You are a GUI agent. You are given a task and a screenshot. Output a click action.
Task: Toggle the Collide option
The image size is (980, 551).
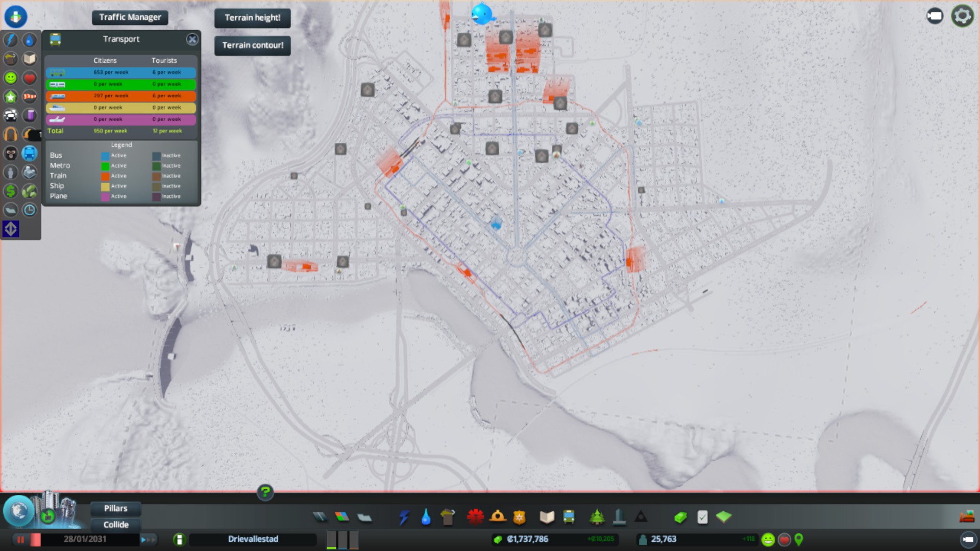pos(116,524)
